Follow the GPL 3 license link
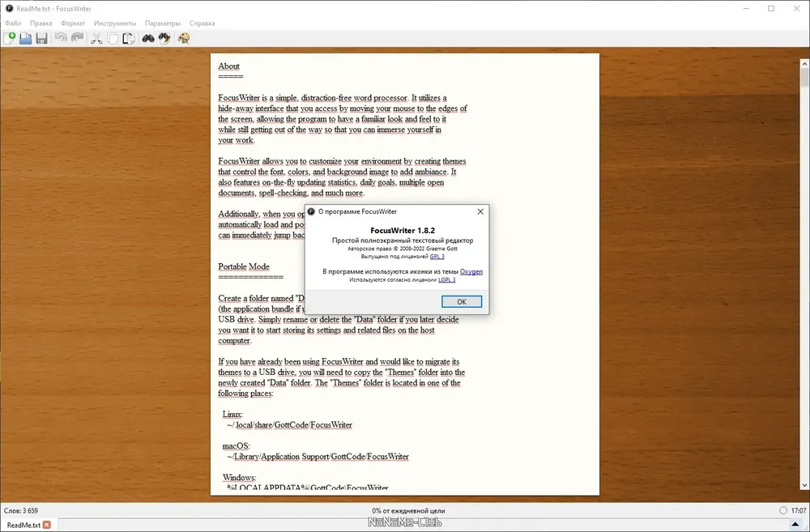 coord(437,256)
